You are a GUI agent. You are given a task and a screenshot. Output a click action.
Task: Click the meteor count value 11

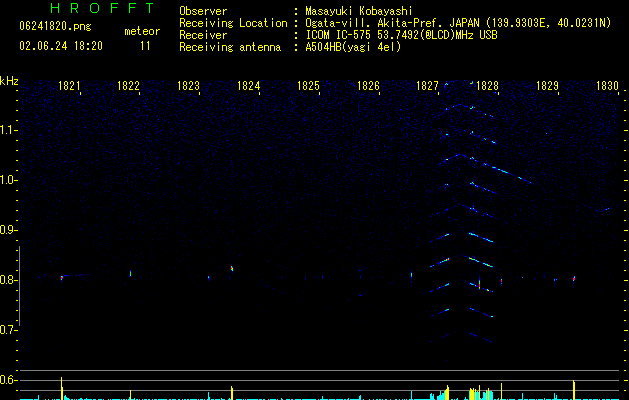click(145, 46)
